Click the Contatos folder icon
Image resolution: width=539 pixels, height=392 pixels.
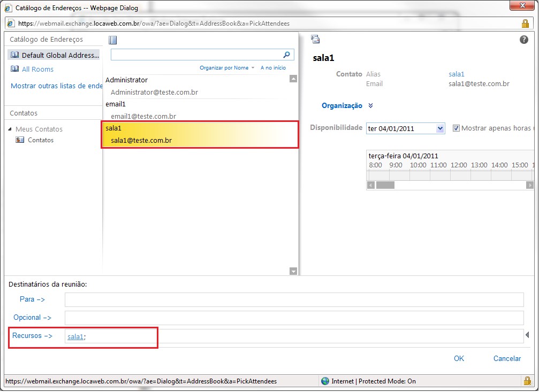point(20,140)
